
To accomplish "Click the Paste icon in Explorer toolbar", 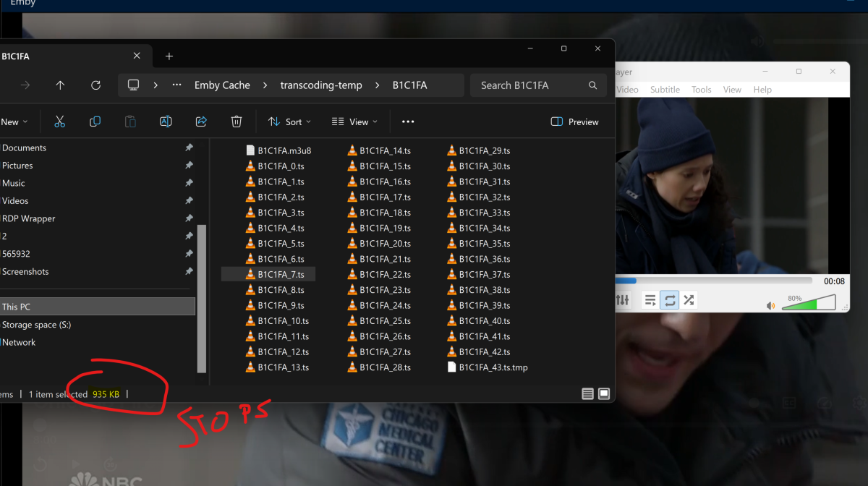I will click(130, 121).
